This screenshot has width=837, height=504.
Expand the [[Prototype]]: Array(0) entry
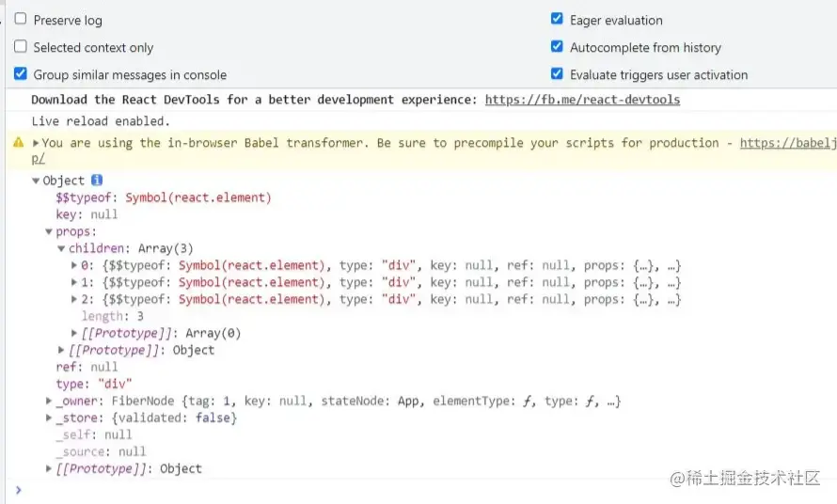click(x=74, y=333)
